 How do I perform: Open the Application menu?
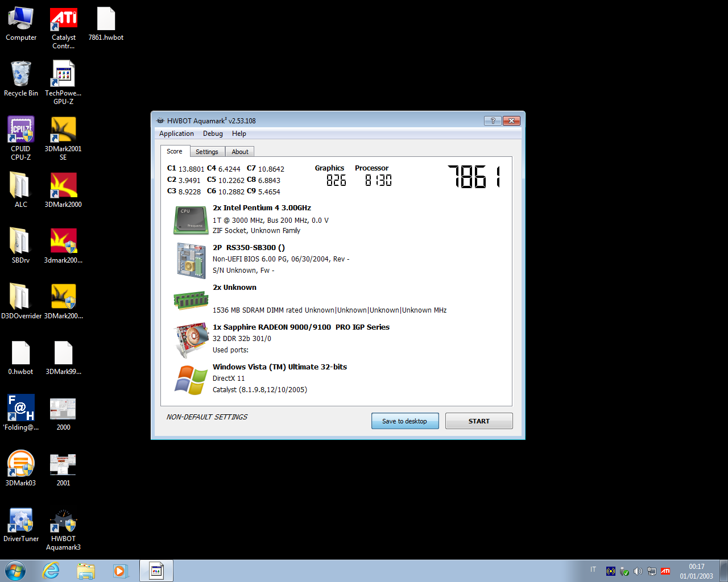(x=176, y=134)
